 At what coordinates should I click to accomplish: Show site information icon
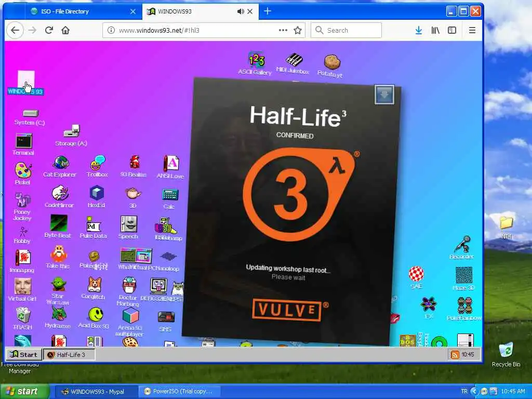[111, 30]
